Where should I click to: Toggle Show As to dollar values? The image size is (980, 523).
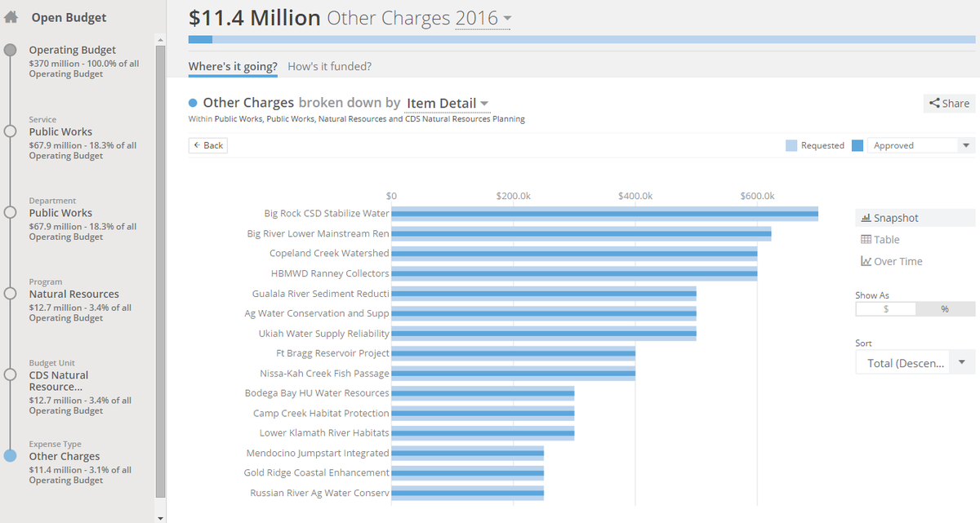coord(885,308)
